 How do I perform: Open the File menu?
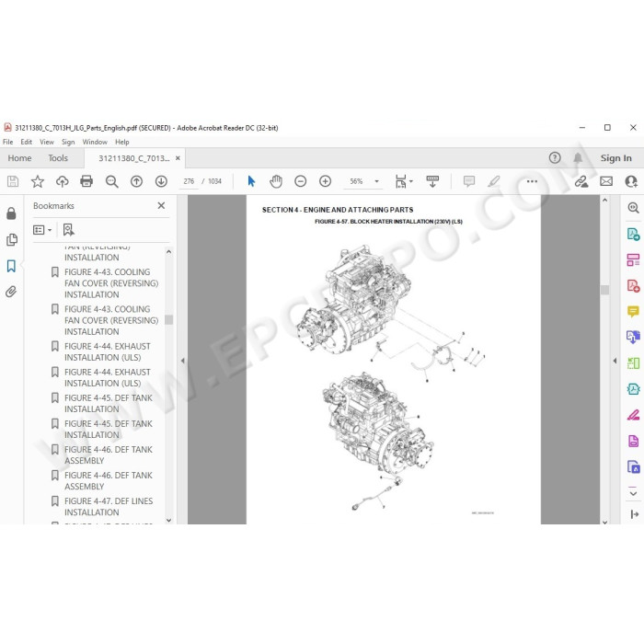(x=7, y=142)
